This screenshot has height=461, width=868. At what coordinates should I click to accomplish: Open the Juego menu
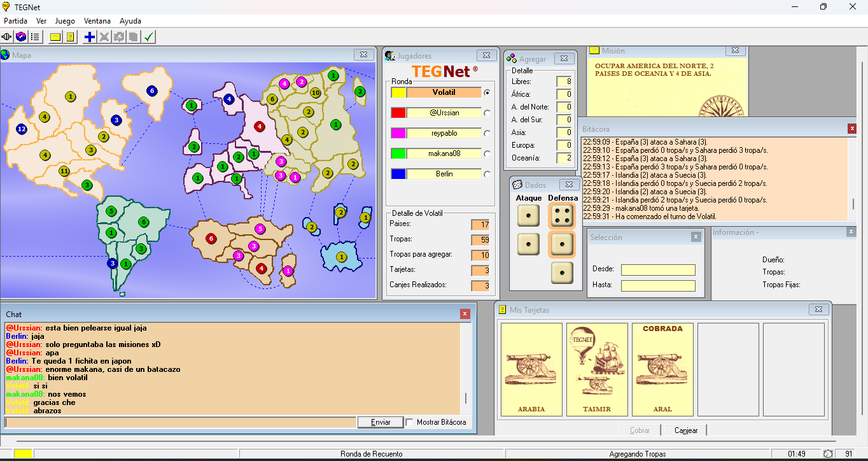coord(65,21)
